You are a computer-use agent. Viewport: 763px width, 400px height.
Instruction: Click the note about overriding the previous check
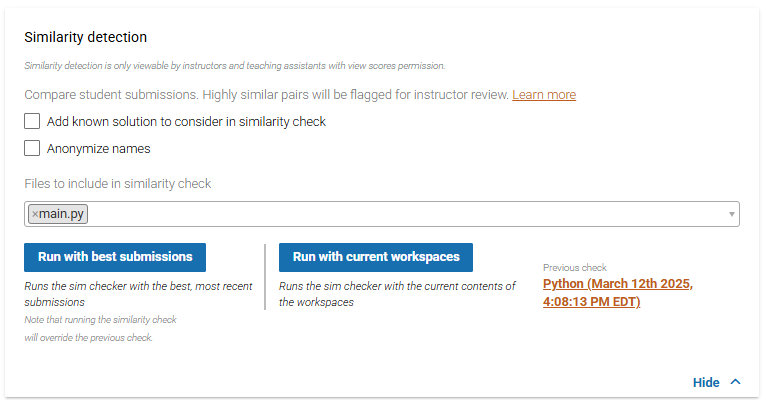click(x=100, y=328)
